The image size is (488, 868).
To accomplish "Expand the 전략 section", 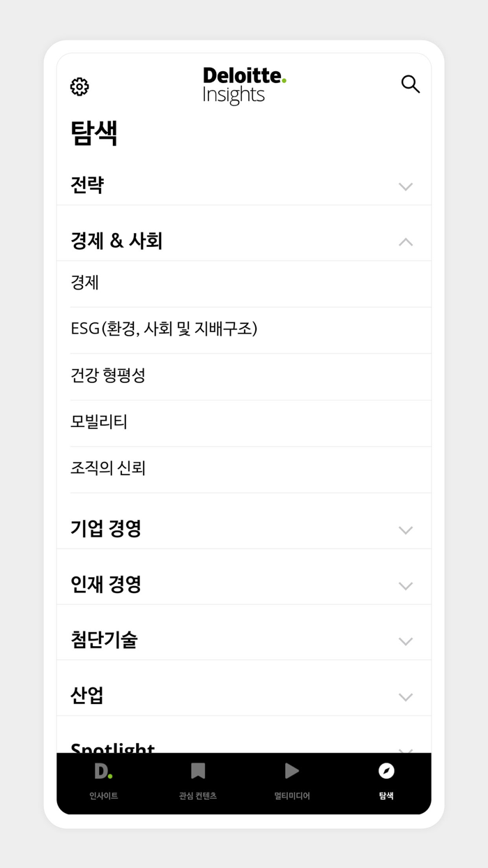I will (243, 185).
